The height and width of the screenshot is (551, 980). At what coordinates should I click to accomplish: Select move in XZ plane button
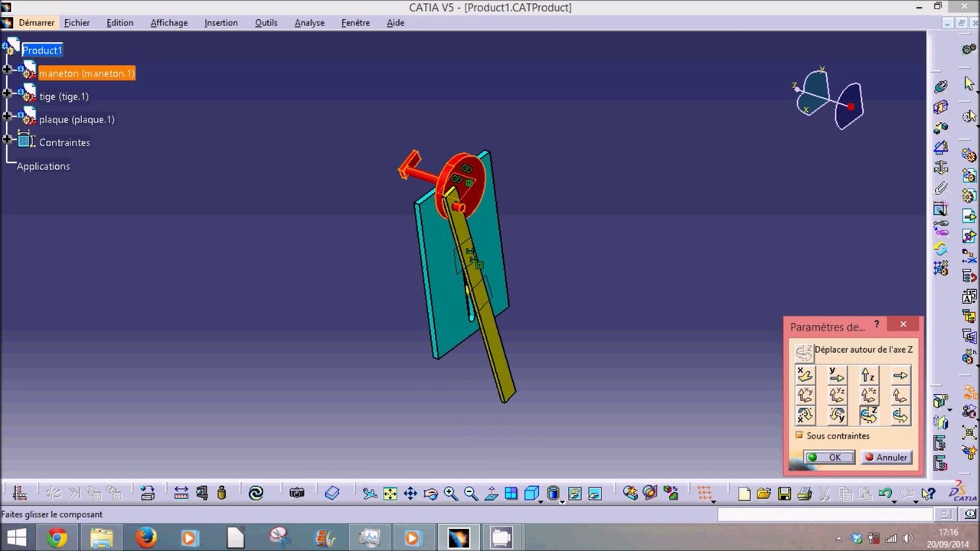(868, 395)
